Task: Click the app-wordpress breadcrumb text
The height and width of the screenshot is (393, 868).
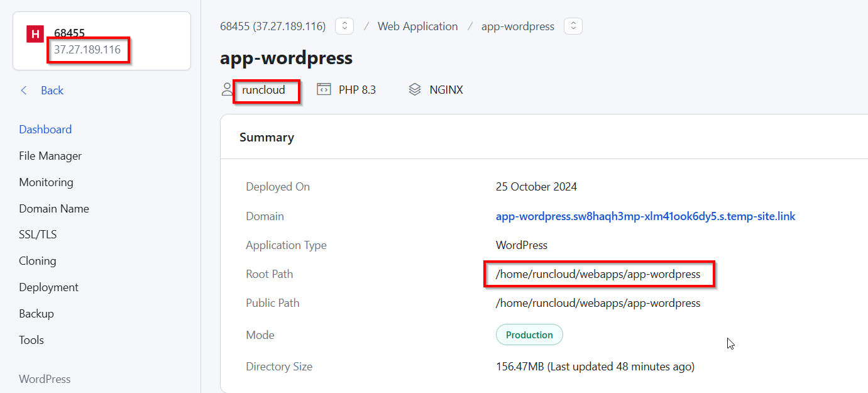Action: click(518, 26)
